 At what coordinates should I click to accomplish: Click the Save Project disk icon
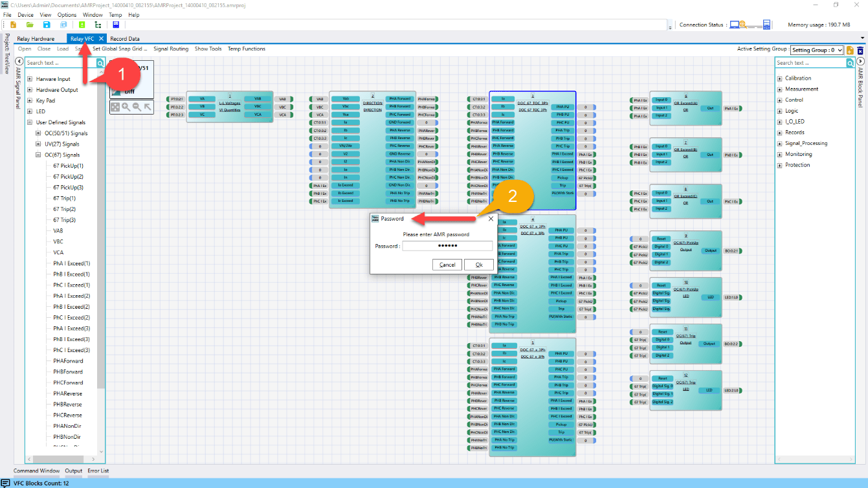pos(47,25)
